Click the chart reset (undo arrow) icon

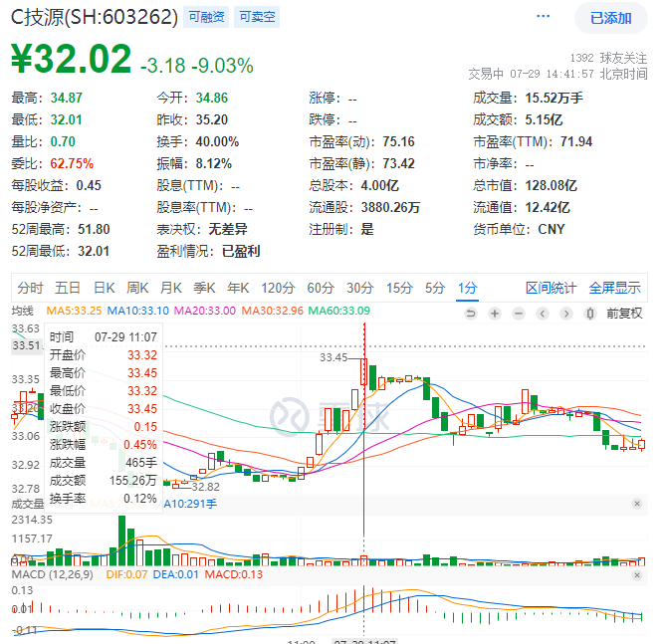471,314
